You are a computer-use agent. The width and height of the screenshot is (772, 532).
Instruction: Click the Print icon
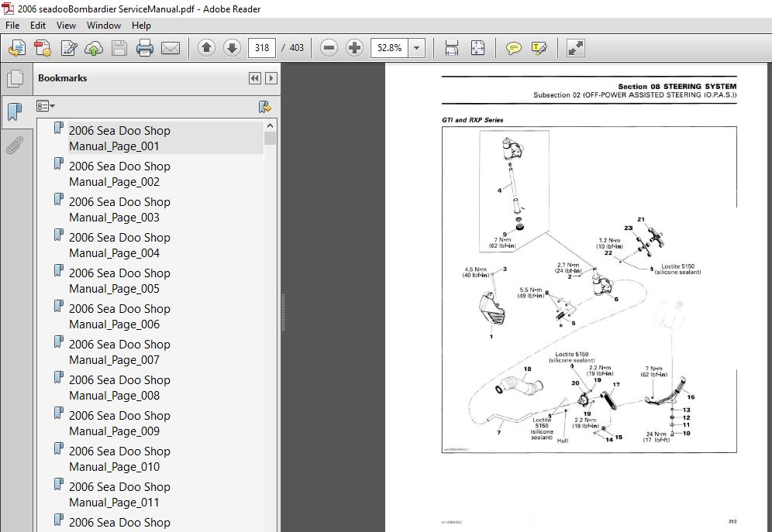coord(145,48)
